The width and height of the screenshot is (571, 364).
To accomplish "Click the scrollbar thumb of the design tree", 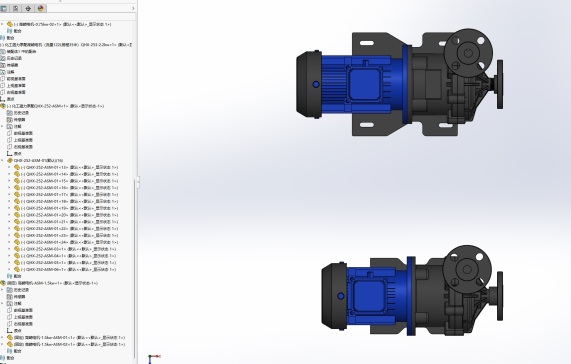I will pyautogui.click(x=135, y=268).
